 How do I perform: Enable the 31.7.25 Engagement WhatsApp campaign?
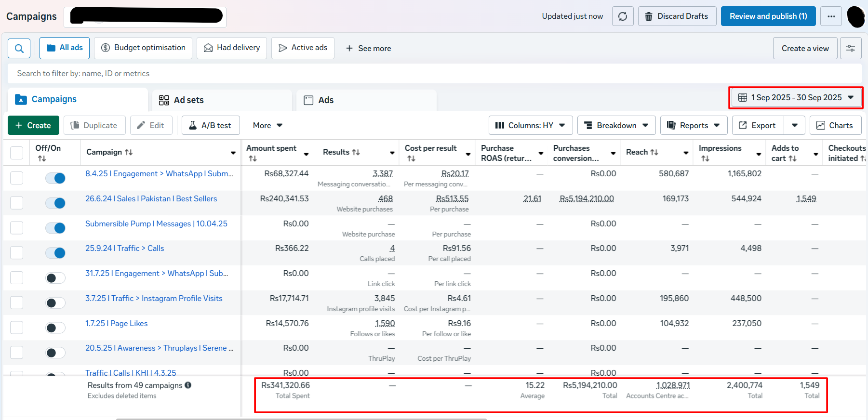tap(55, 278)
